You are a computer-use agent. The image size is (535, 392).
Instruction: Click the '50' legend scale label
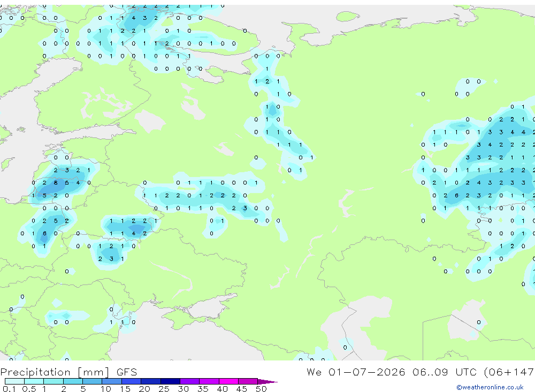[261, 389]
